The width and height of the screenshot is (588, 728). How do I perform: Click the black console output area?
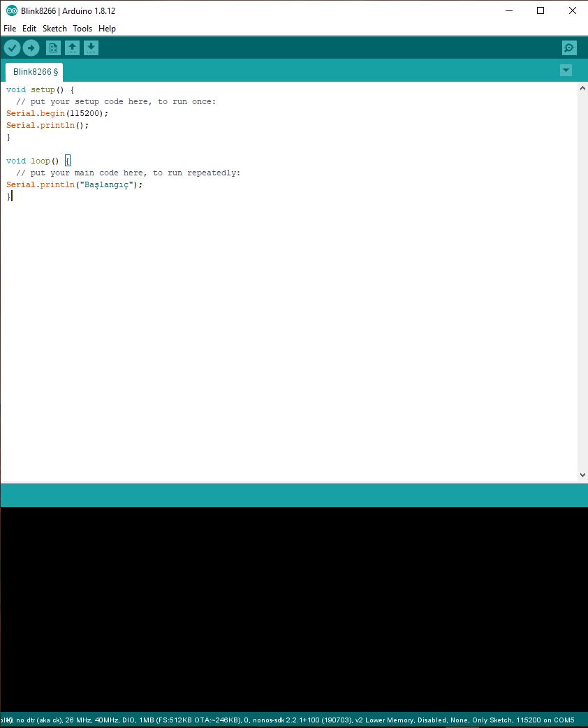pyautogui.click(x=294, y=609)
